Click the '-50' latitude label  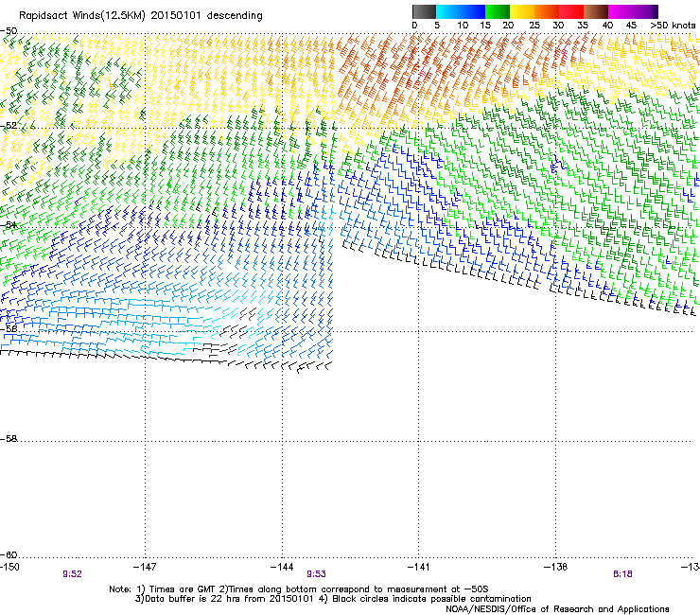(9, 31)
